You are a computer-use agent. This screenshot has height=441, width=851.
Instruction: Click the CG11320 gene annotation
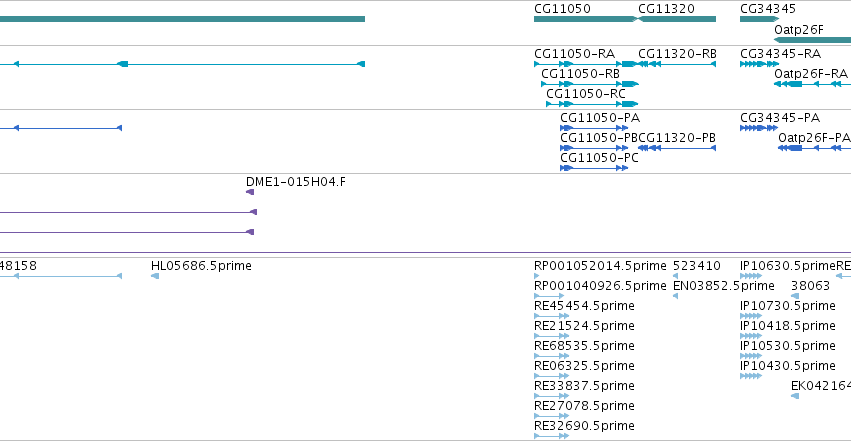coord(677,19)
